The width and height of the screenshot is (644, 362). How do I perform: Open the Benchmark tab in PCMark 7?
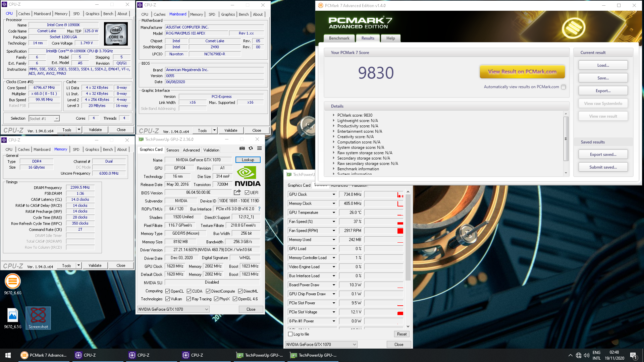click(339, 38)
